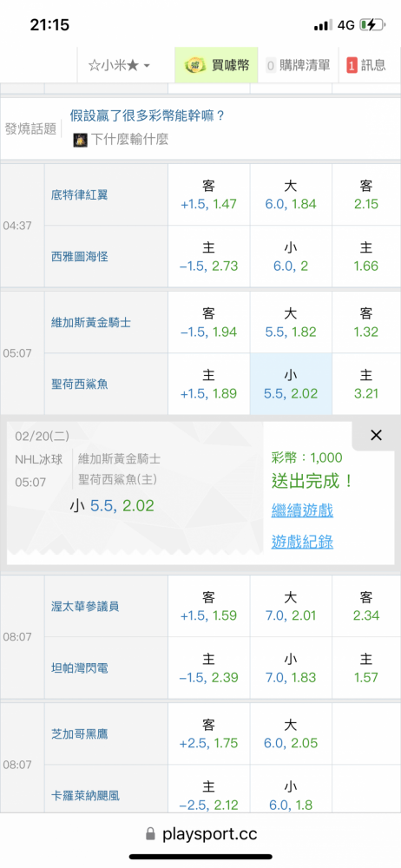This screenshot has height=868, width=401.
Task: Open the 西雅圖海怪 team link
Action: tap(79, 257)
